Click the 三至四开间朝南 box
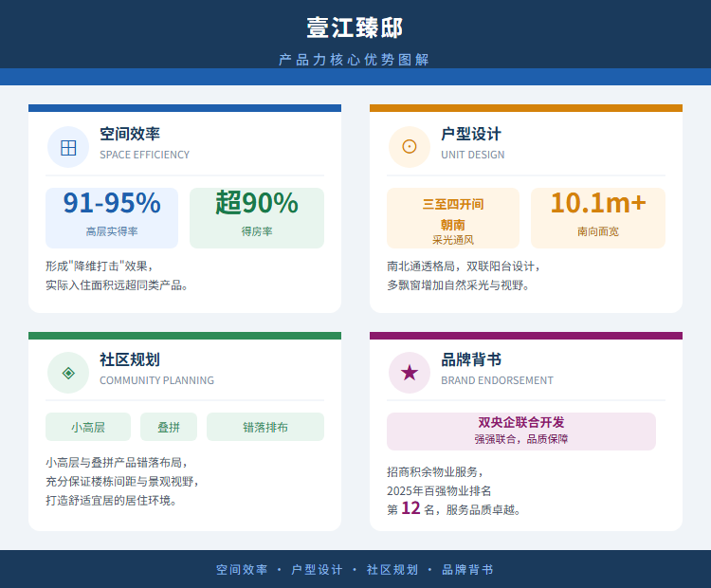This screenshot has width=711, height=588. click(453, 218)
